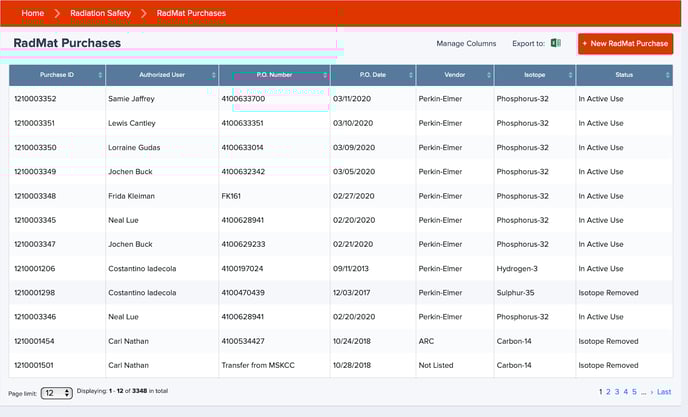Click P.O. date 03/11/2020
This screenshot has height=417, width=688.
coord(352,99)
